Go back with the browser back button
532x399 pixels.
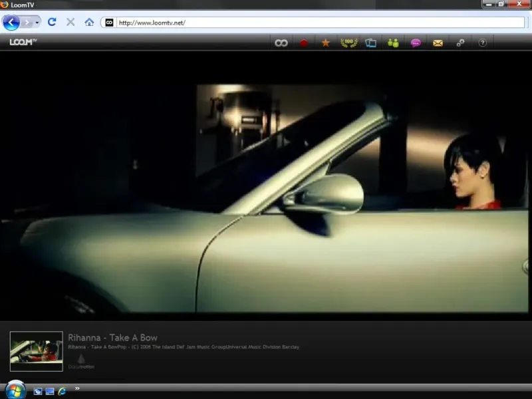pos(11,22)
